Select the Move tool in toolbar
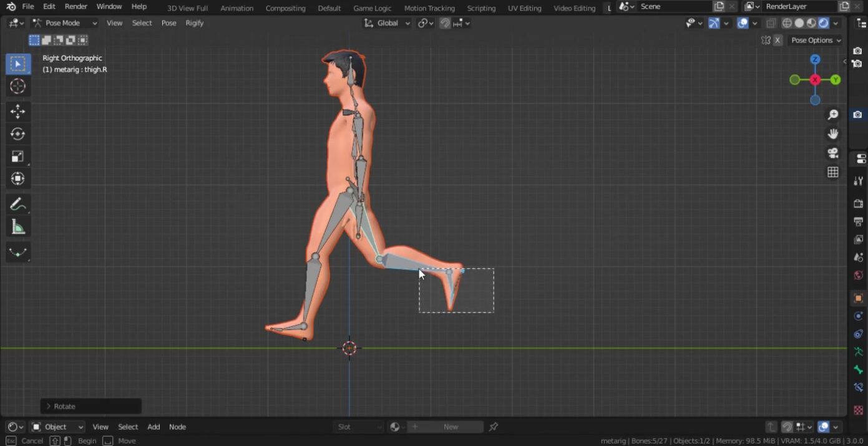Screen dimensions: 868x446 point(17,112)
